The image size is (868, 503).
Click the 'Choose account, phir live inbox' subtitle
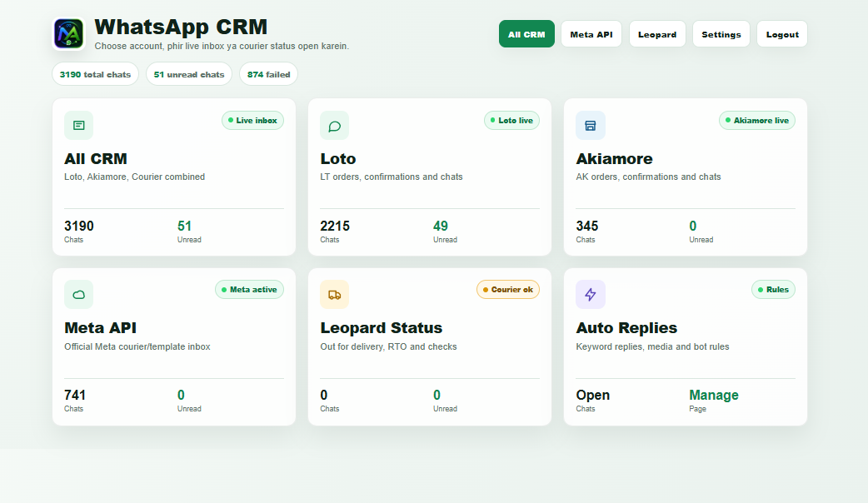[222, 46]
